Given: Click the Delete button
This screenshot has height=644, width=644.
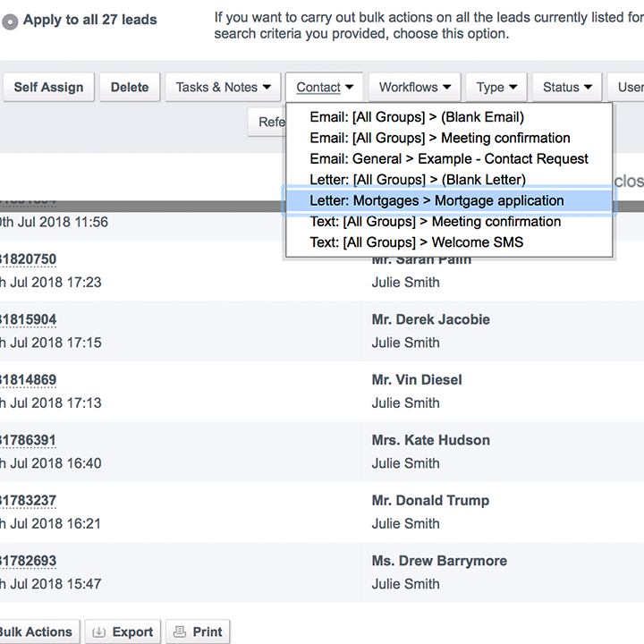Looking at the screenshot, I should [x=130, y=87].
